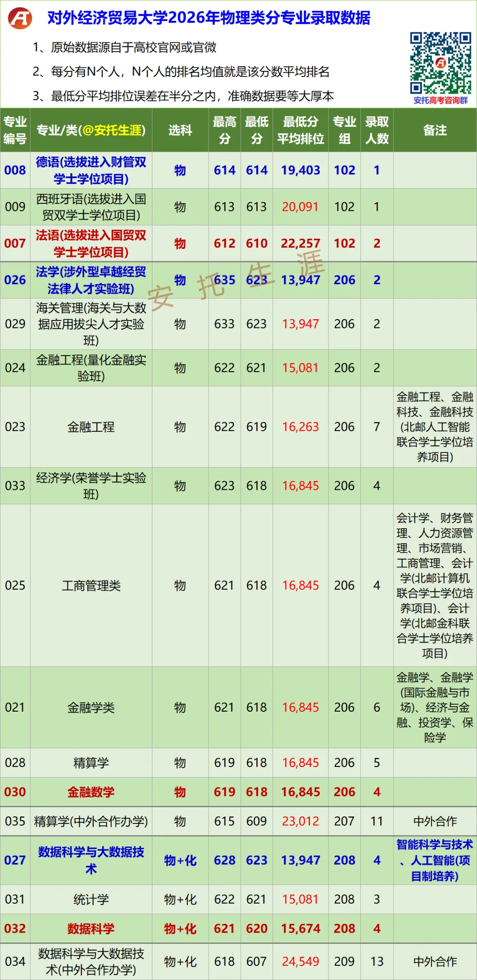The image size is (477, 980).
Task: Click the 金融工程 remarks with 北邮人工智能联合学士学位
Action: coord(435,427)
